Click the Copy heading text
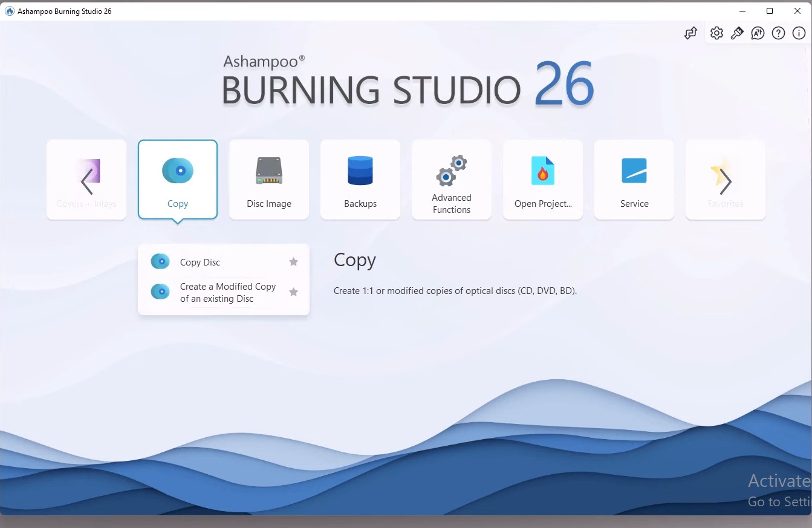The height and width of the screenshot is (528, 812). (x=355, y=260)
